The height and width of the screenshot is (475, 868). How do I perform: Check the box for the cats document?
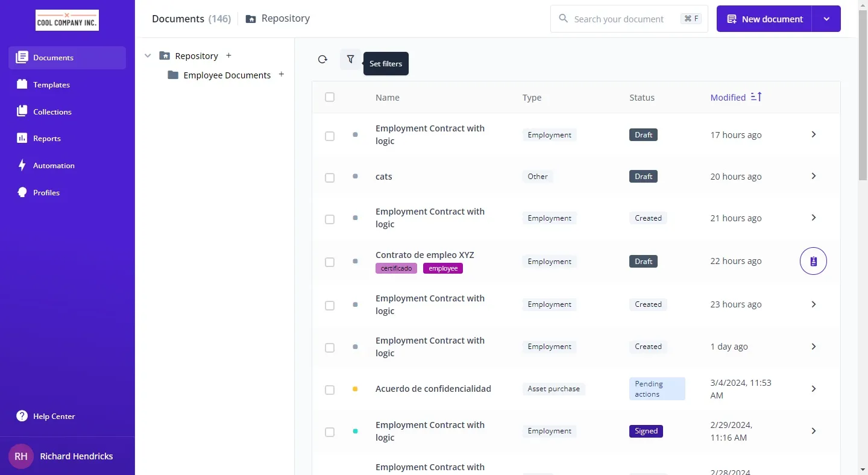(330, 177)
